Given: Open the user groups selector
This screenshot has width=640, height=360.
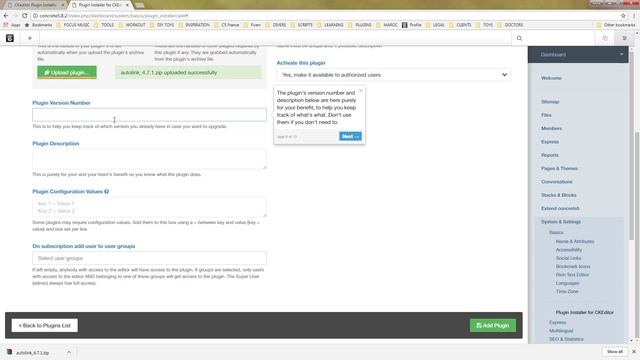Looking at the screenshot, I should 149,258.
